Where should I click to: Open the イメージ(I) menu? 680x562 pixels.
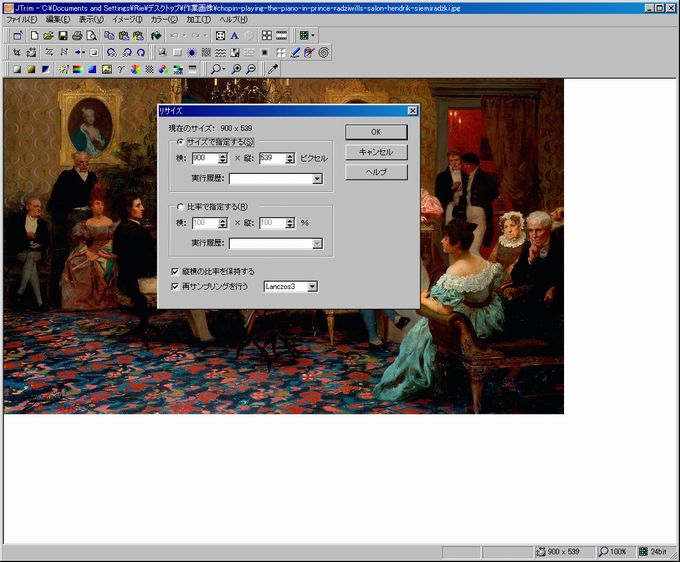click(127, 20)
